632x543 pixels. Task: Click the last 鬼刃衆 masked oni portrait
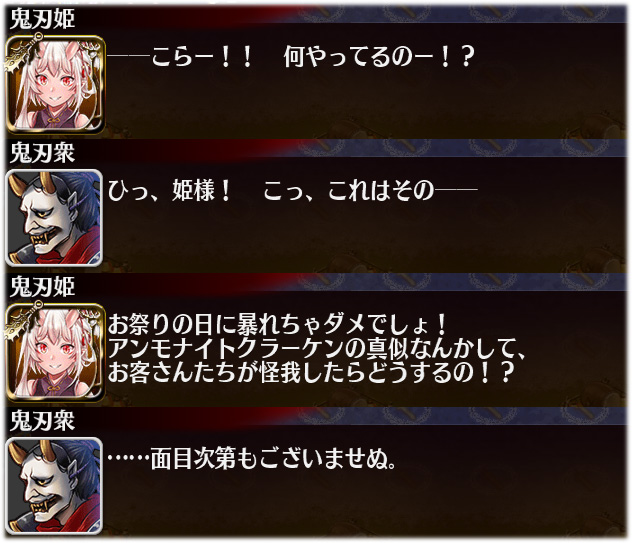54,486
